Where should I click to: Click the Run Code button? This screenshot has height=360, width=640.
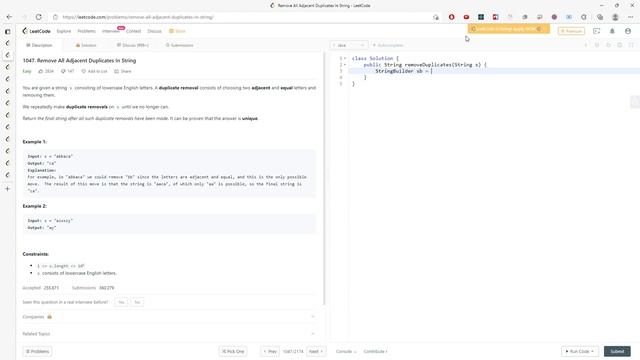(580, 351)
